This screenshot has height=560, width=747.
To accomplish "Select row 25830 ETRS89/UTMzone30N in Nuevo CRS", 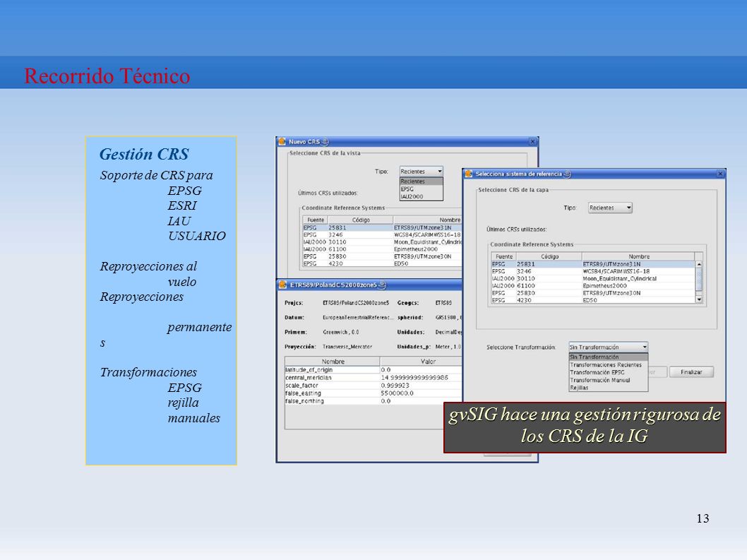I will pos(383,256).
